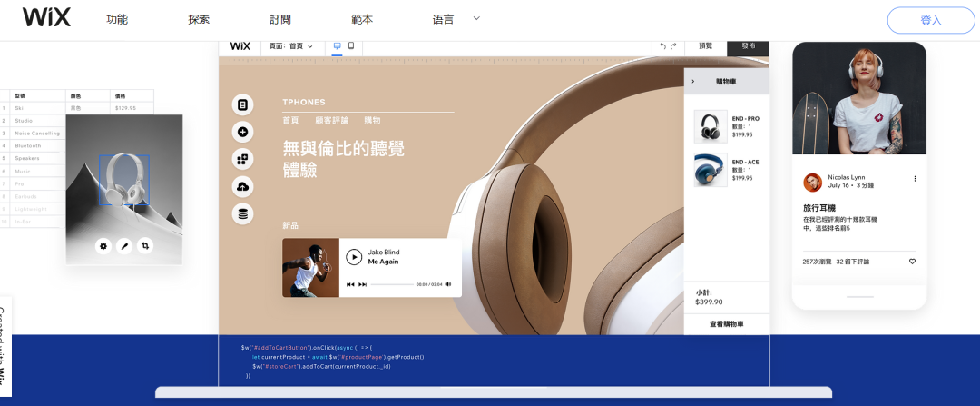Click the Bluetooth table row

[32, 145]
